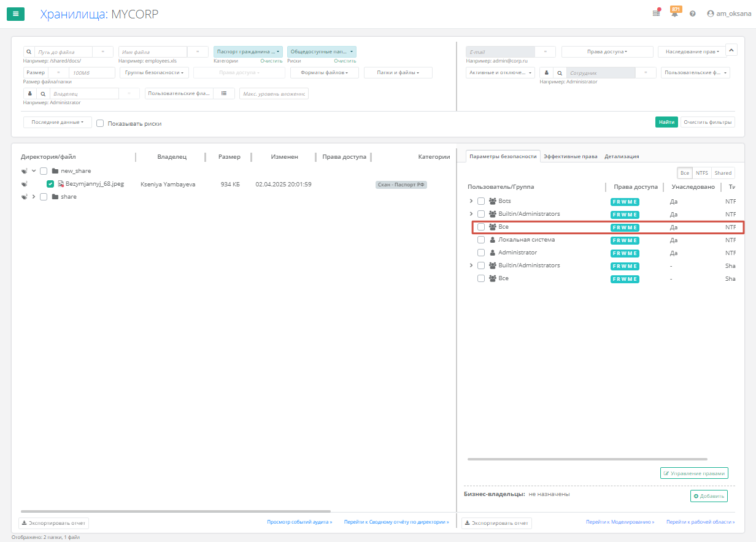Switch to the Эффективные права tab
Viewport: 756px width, 542px height.
[570, 156]
